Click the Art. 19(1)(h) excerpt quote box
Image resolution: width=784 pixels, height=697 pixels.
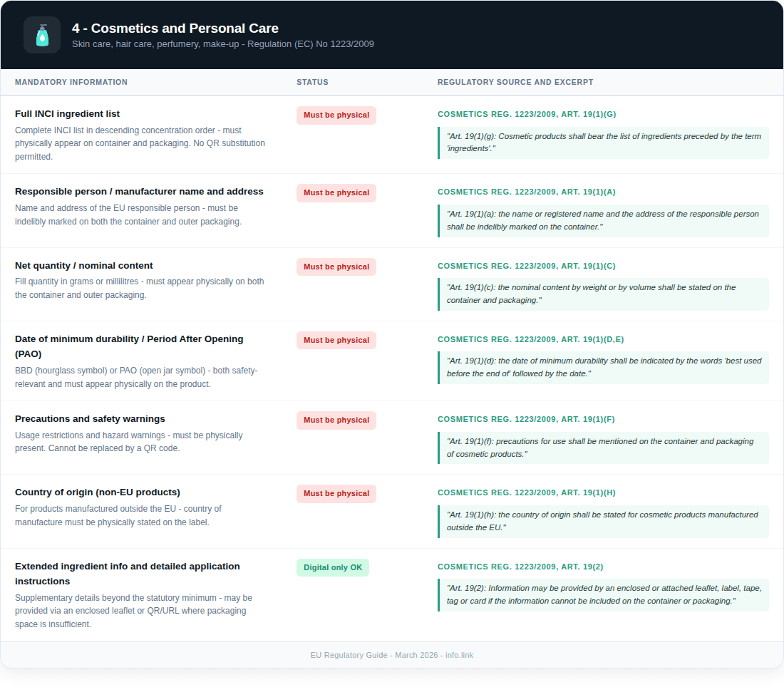[x=603, y=521]
